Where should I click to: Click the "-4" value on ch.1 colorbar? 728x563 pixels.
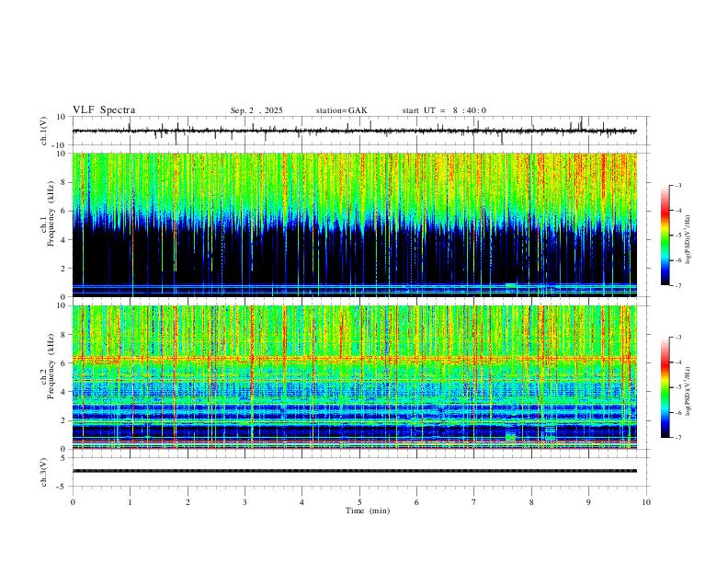point(678,211)
